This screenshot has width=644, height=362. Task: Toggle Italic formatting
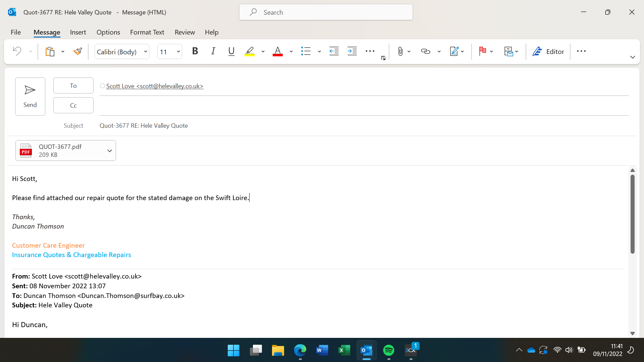[x=213, y=51]
